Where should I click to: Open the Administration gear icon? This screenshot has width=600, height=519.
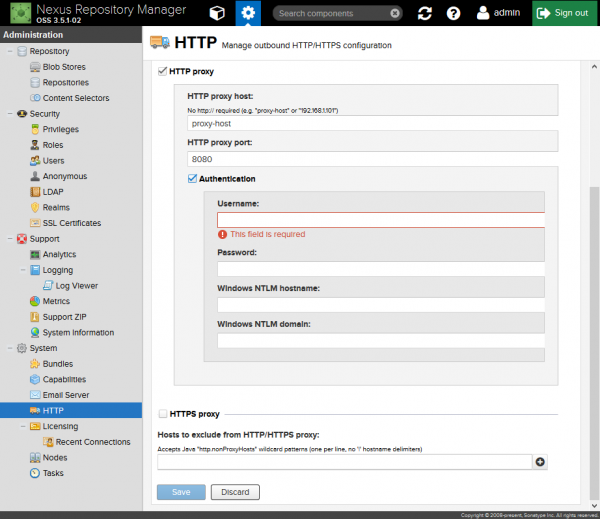tap(248, 13)
